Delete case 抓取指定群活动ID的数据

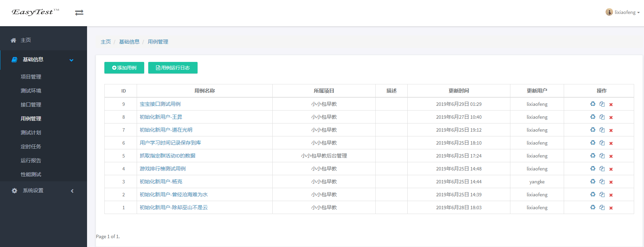611,156
